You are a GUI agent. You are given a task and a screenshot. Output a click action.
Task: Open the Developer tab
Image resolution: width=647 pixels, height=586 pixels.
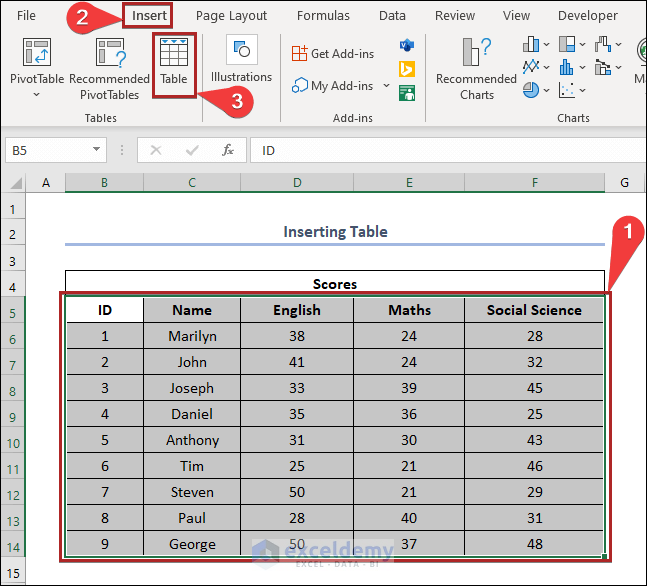588,16
